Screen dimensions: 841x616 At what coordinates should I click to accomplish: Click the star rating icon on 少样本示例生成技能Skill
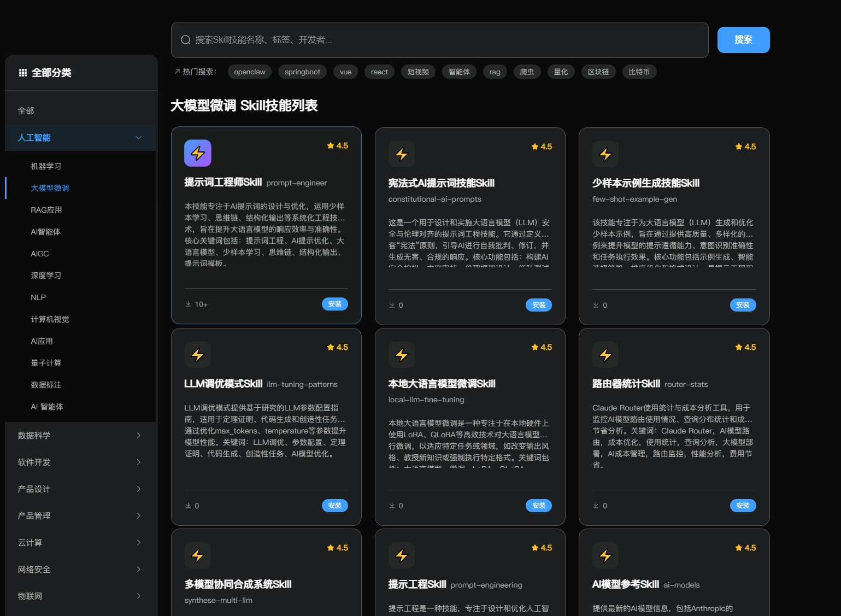pyautogui.click(x=737, y=146)
